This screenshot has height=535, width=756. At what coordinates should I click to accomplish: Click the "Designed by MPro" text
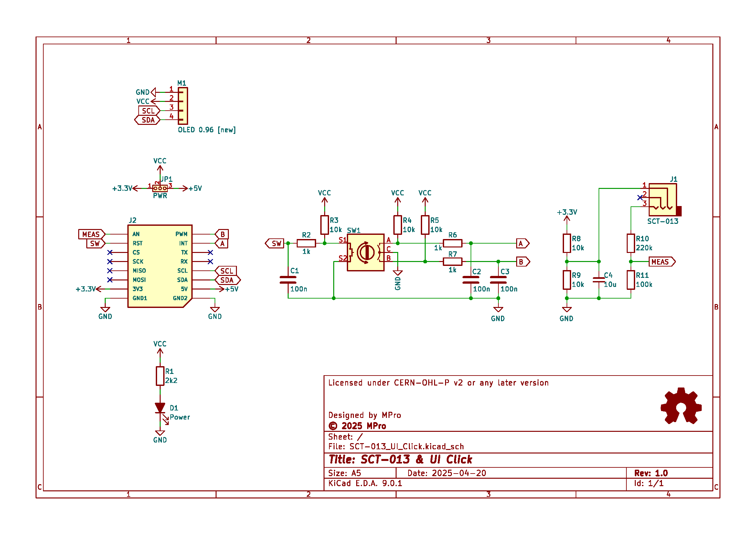click(x=365, y=415)
